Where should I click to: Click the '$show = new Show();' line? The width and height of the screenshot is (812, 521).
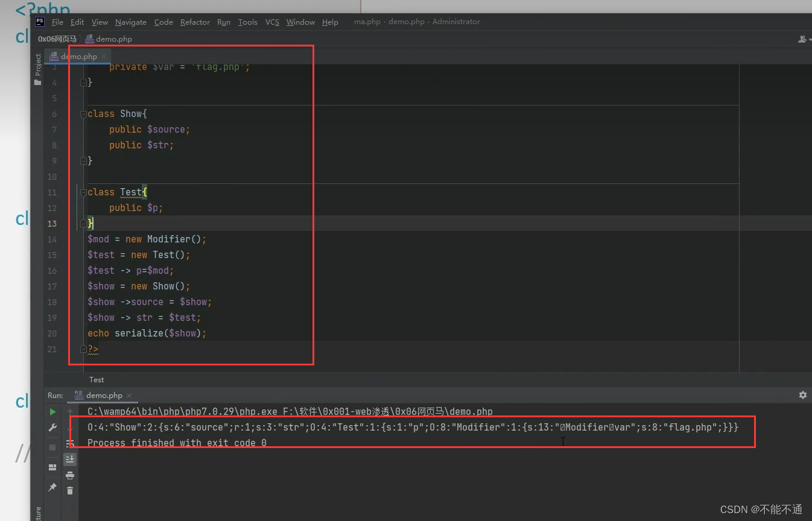(139, 286)
